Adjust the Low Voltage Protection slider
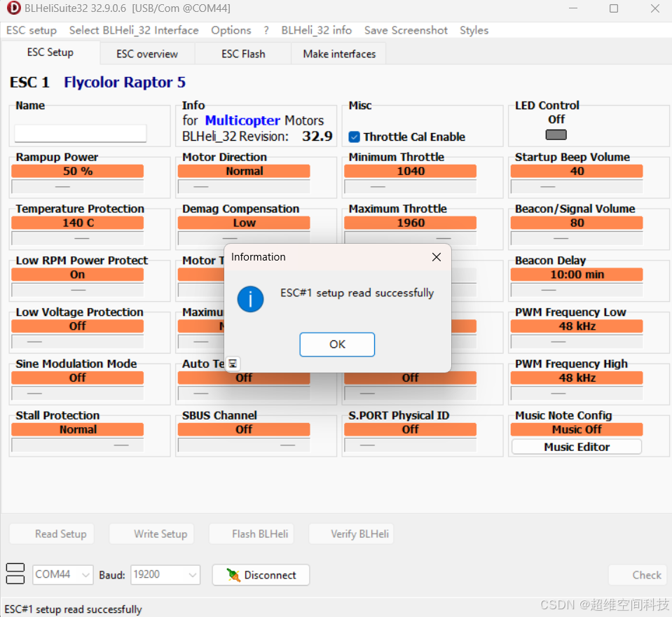Image resolution: width=672 pixels, height=617 pixels. click(x=78, y=342)
